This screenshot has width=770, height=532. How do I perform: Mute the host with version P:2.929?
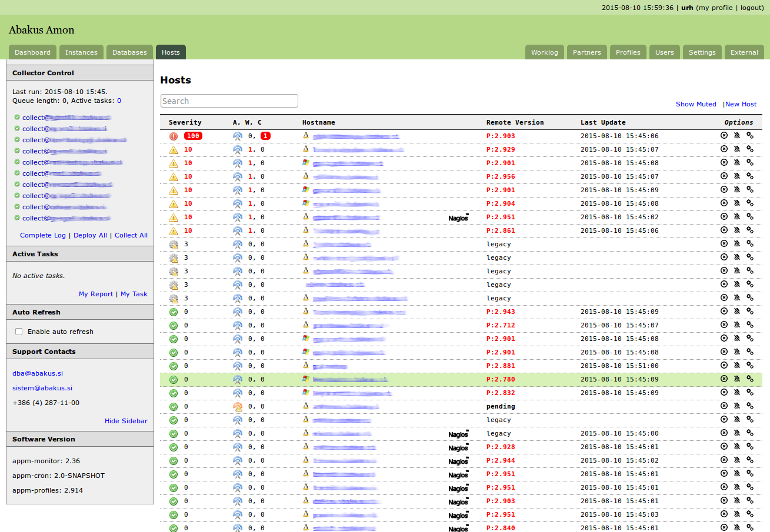[737, 149]
